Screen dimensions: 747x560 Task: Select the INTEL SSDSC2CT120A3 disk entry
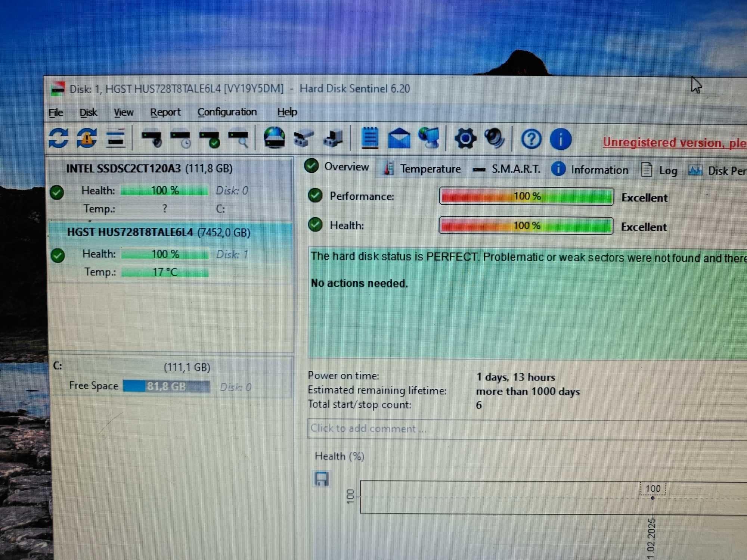(x=170, y=189)
